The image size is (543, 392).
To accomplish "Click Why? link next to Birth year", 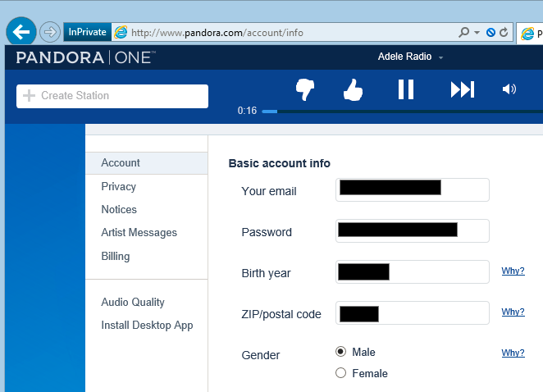I will point(513,271).
